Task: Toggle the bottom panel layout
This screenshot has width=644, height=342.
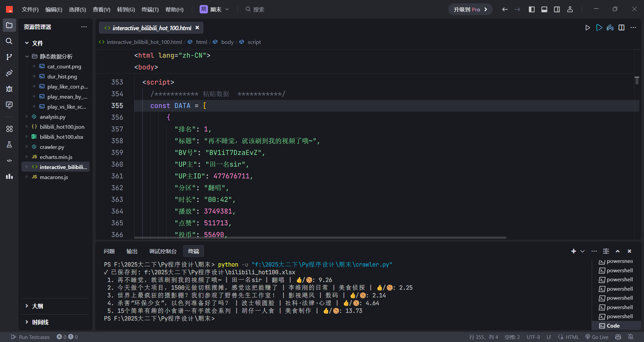Action: (x=544, y=9)
